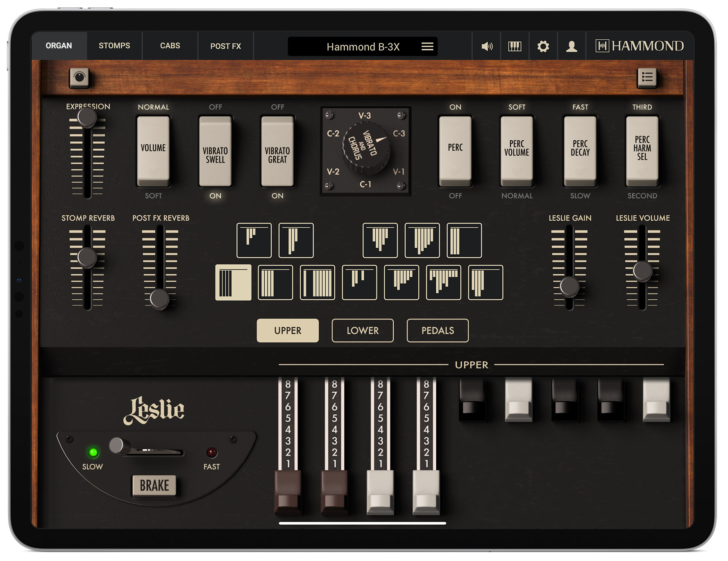This screenshot has width=728, height=561.
Task: Switch to the STOMPS tab
Action: 114,46
